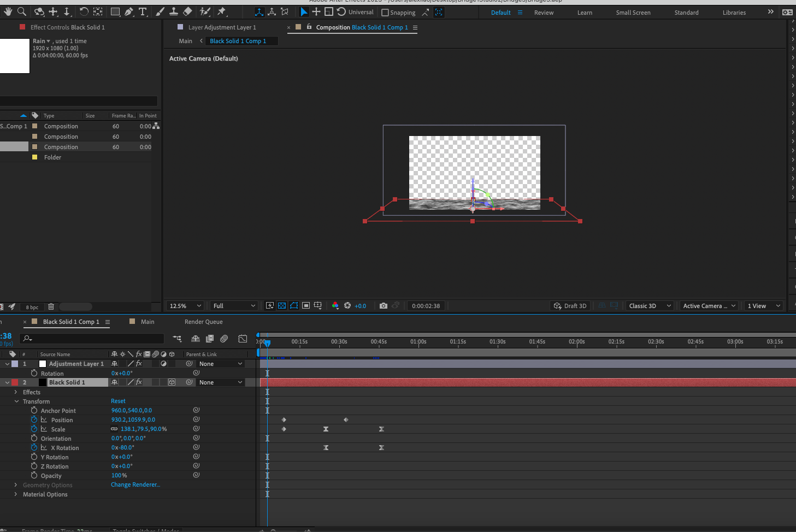
Task: Toggle mask and shape path visibility
Action: click(x=294, y=306)
